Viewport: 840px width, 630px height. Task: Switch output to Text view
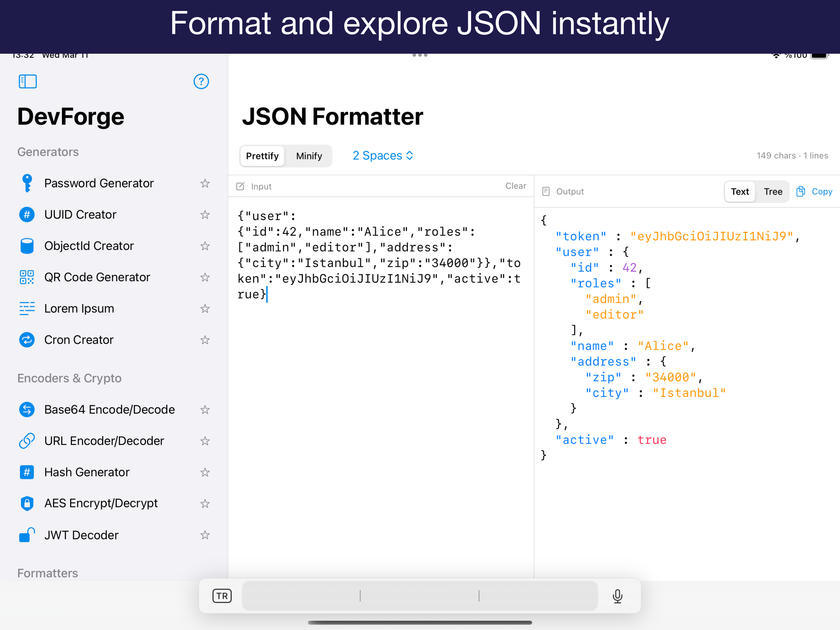740,191
